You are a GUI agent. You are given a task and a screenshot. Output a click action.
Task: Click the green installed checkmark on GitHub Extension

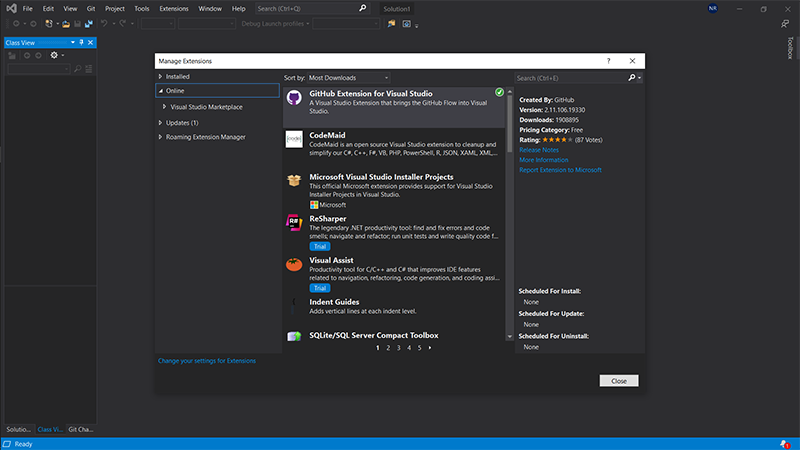(499, 92)
